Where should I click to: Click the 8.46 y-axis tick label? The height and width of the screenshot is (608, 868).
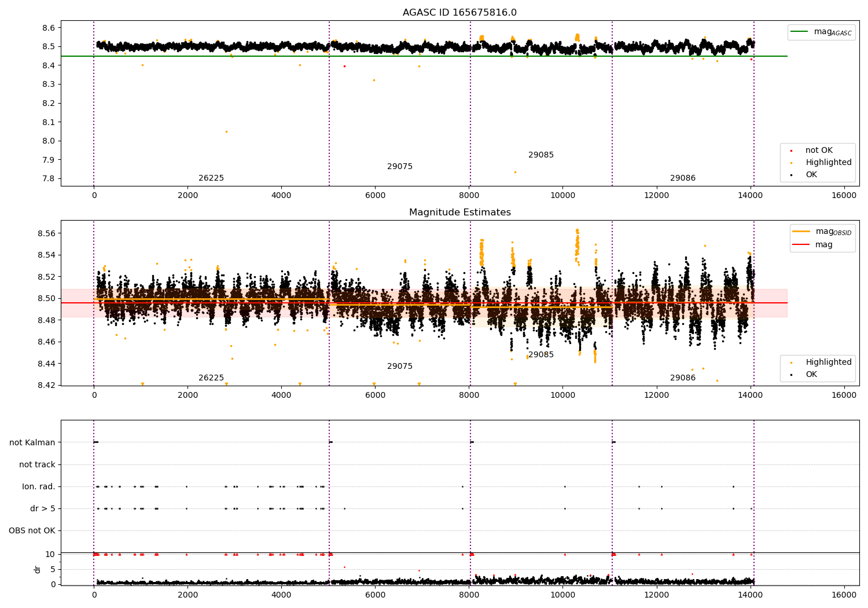(x=47, y=342)
